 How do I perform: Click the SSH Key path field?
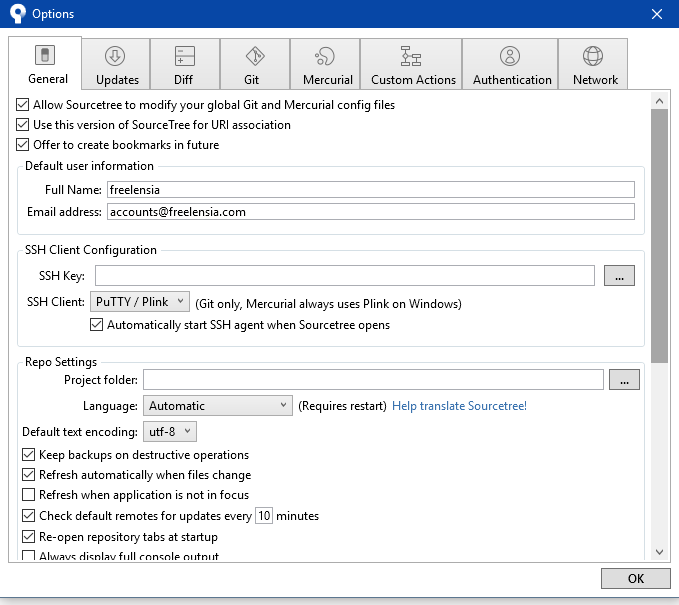[345, 276]
